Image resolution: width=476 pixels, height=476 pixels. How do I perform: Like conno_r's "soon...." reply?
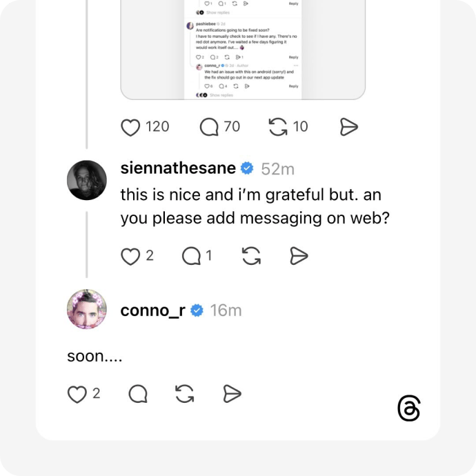tap(77, 394)
